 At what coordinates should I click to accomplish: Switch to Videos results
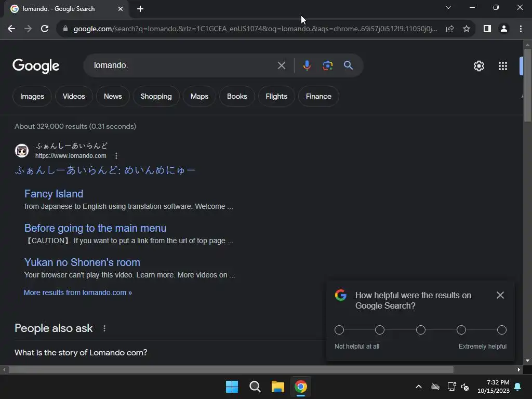pyautogui.click(x=74, y=96)
